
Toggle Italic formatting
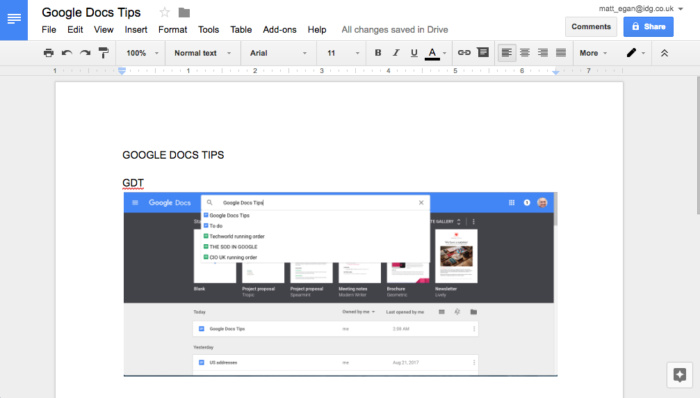(396, 53)
